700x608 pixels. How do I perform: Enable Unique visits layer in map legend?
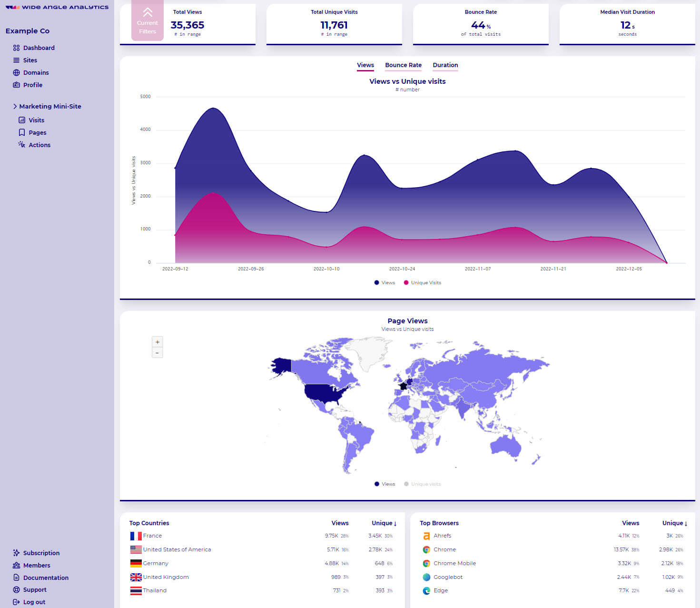[423, 484]
